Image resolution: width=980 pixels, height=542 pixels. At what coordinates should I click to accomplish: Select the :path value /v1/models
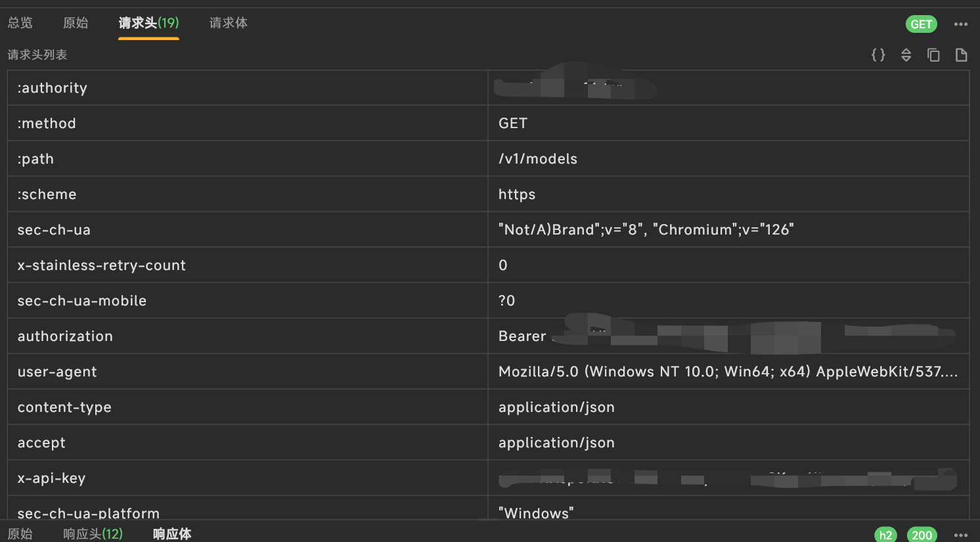pyautogui.click(x=538, y=159)
